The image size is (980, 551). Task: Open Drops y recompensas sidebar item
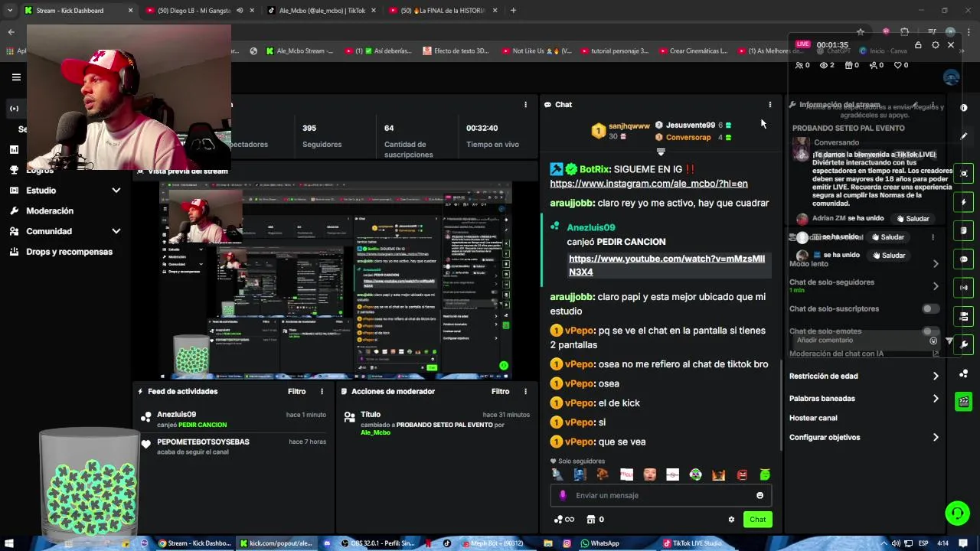tap(69, 252)
